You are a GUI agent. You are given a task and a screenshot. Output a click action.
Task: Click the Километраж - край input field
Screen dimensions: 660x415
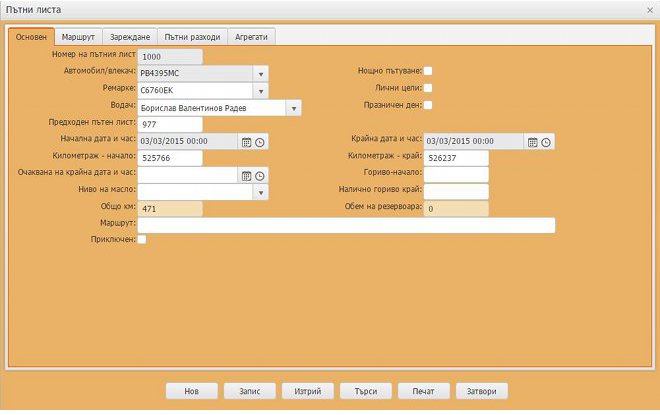pyautogui.click(x=456, y=158)
